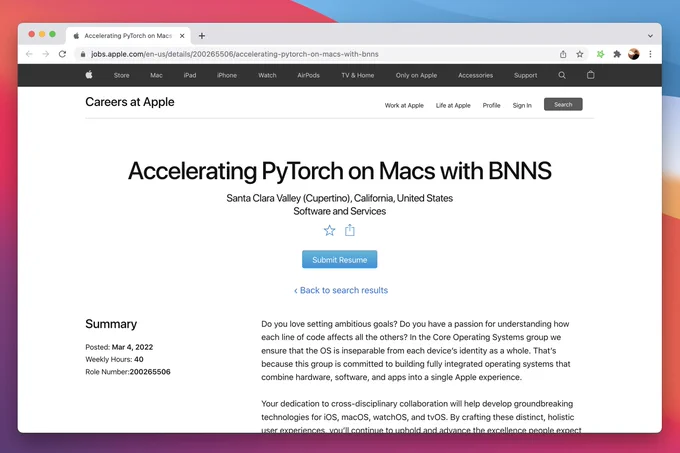The height and width of the screenshot is (453, 680).
Task: Open Store in Apple navigation
Action: click(x=121, y=75)
